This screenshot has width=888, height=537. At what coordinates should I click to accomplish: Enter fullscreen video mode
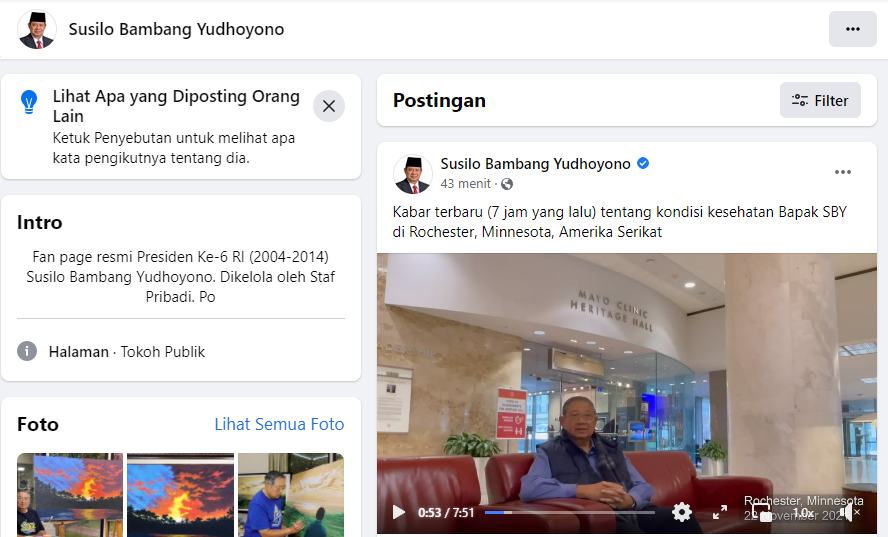pyautogui.click(x=720, y=512)
